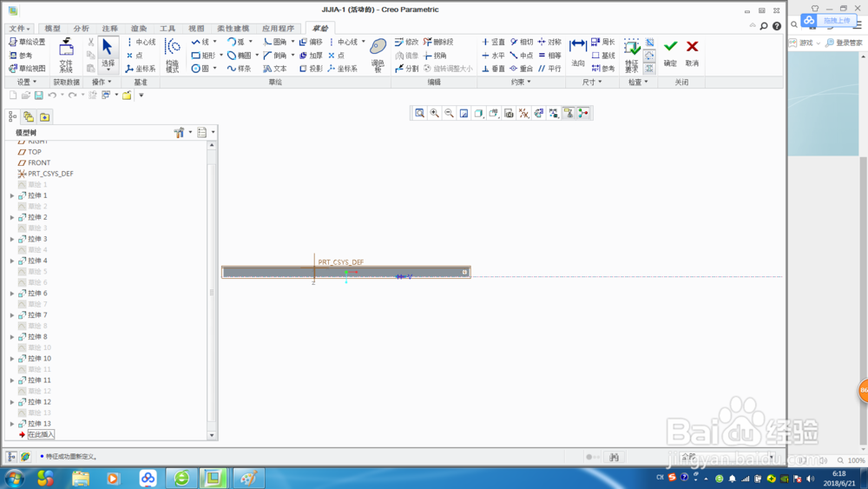868x489 pixels.
Task: Select the Ellipse (椭圆) sketch tool
Action: click(x=240, y=56)
